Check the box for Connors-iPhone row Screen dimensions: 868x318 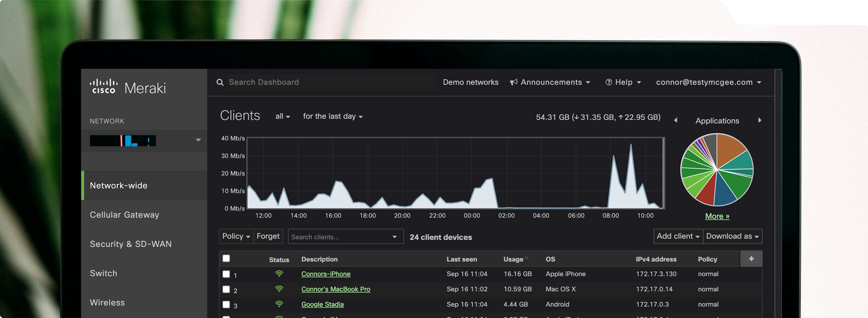(226, 274)
